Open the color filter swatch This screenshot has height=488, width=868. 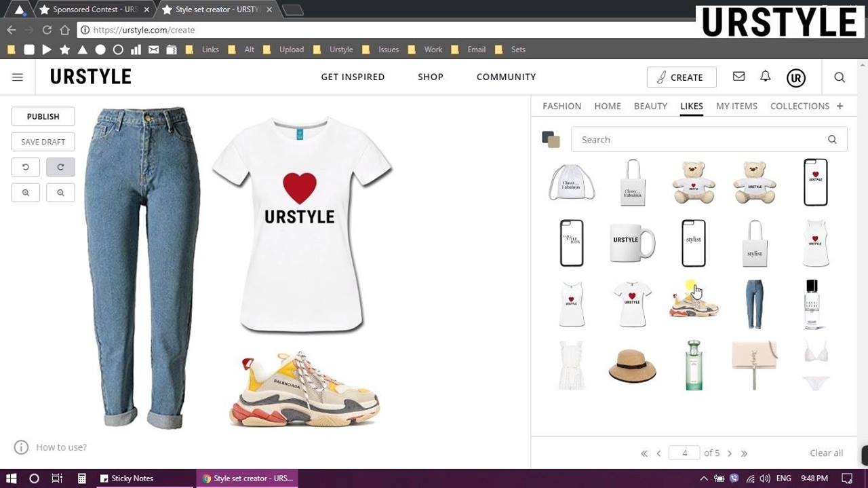551,139
